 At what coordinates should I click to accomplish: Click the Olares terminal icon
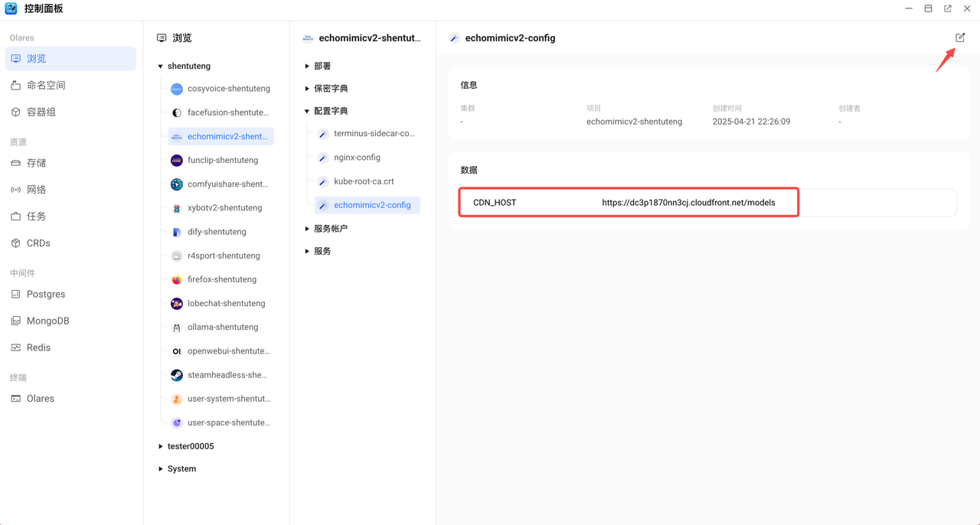click(15, 399)
